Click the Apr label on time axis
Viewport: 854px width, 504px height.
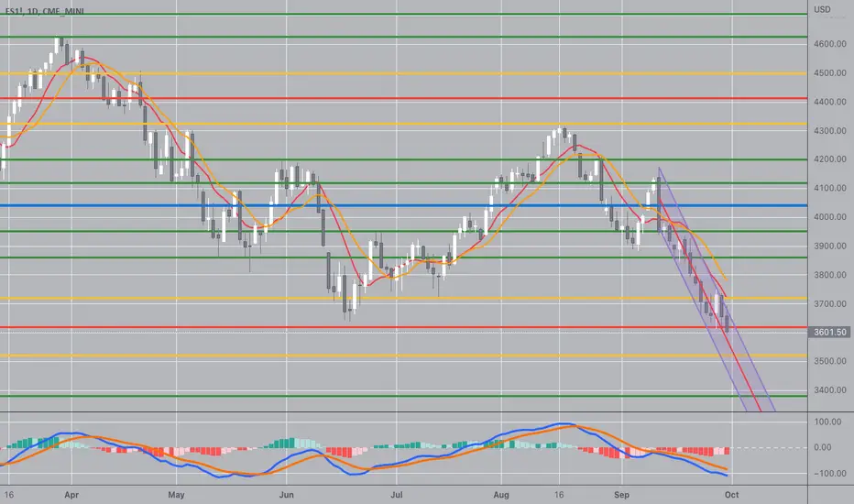tap(71, 495)
